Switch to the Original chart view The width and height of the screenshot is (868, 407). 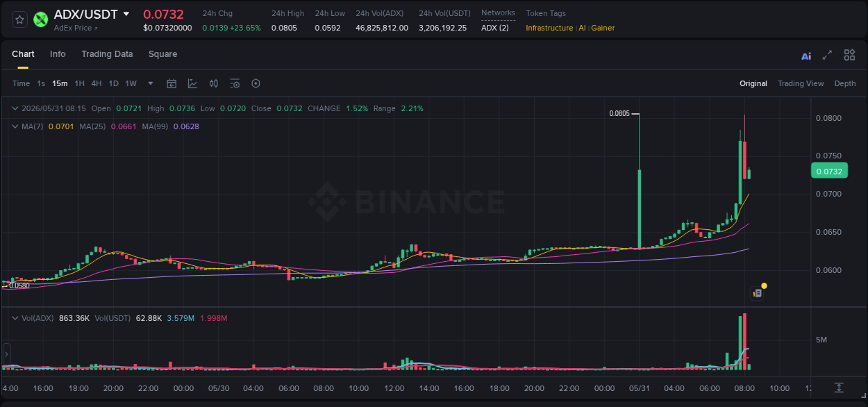[753, 83]
